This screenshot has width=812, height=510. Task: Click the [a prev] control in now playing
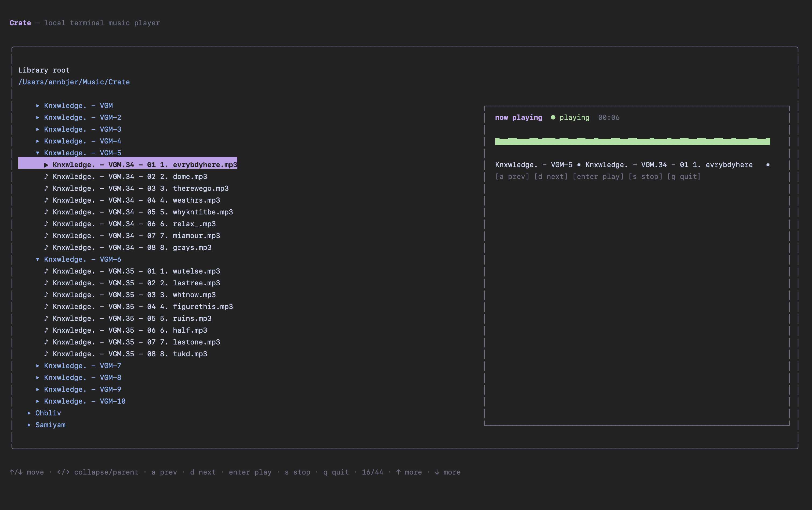(x=512, y=177)
